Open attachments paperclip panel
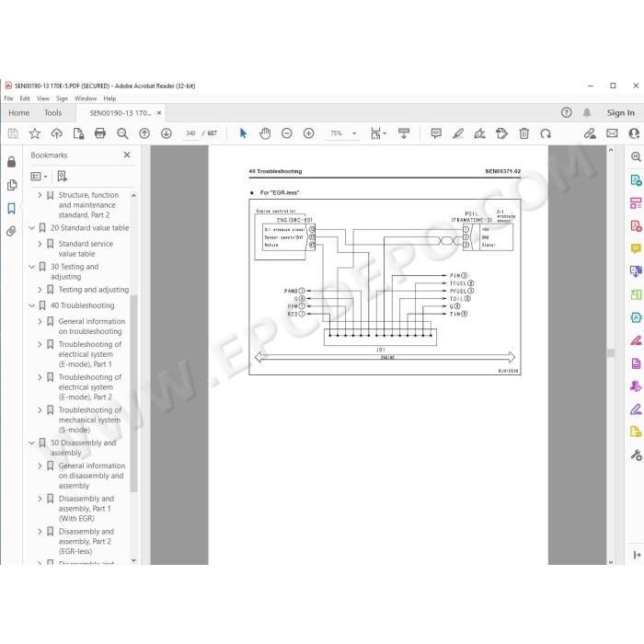Screen dimensions: 644x644 (x=11, y=231)
